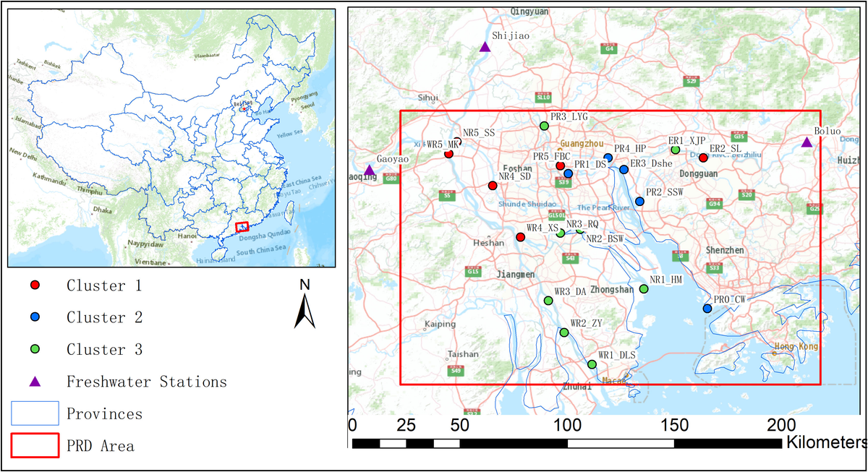
Task: Click the Cluster 3 green legend swatch
Action: 35,349
